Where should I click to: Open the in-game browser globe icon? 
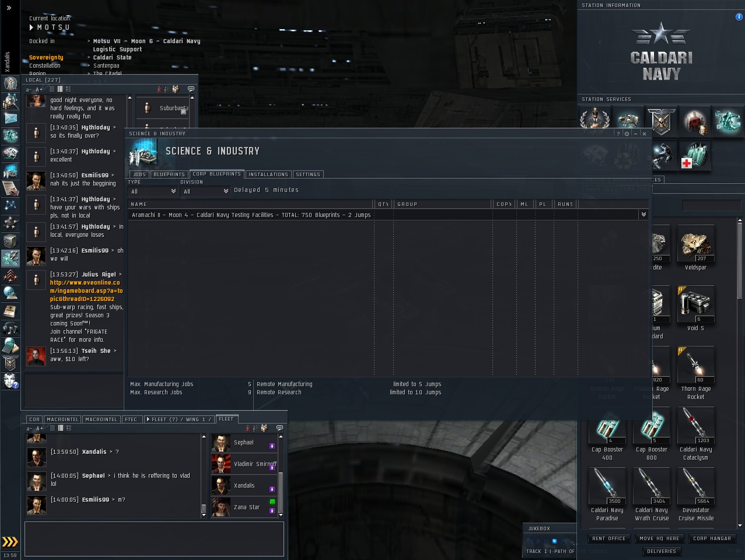10,293
